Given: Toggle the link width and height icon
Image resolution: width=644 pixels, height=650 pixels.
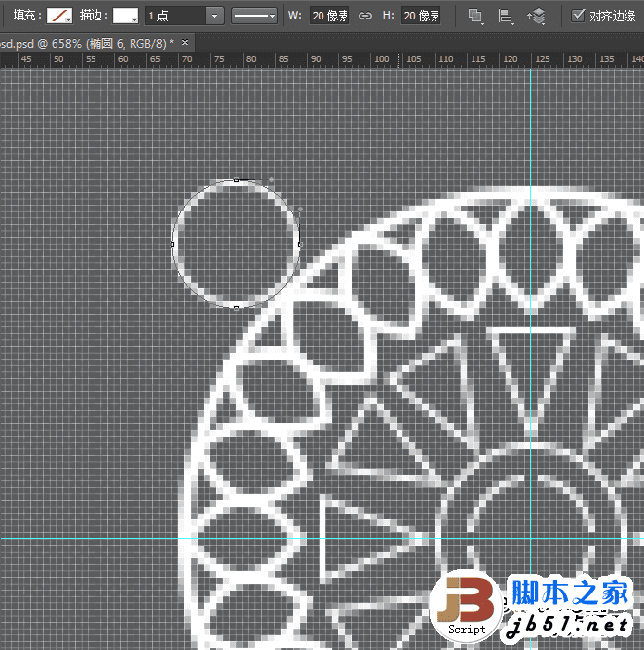Looking at the screenshot, I should pos(364,16).
